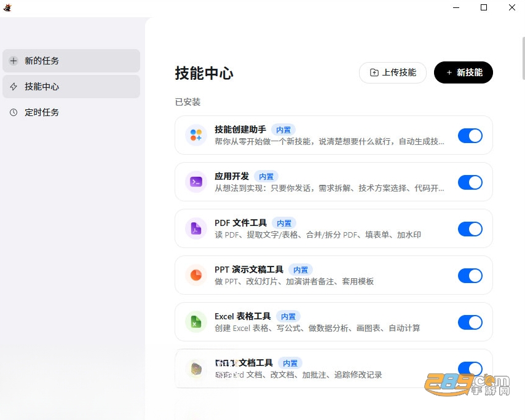Click the black 新技能 button
525x420 pixels.
(x=464, y=72)
